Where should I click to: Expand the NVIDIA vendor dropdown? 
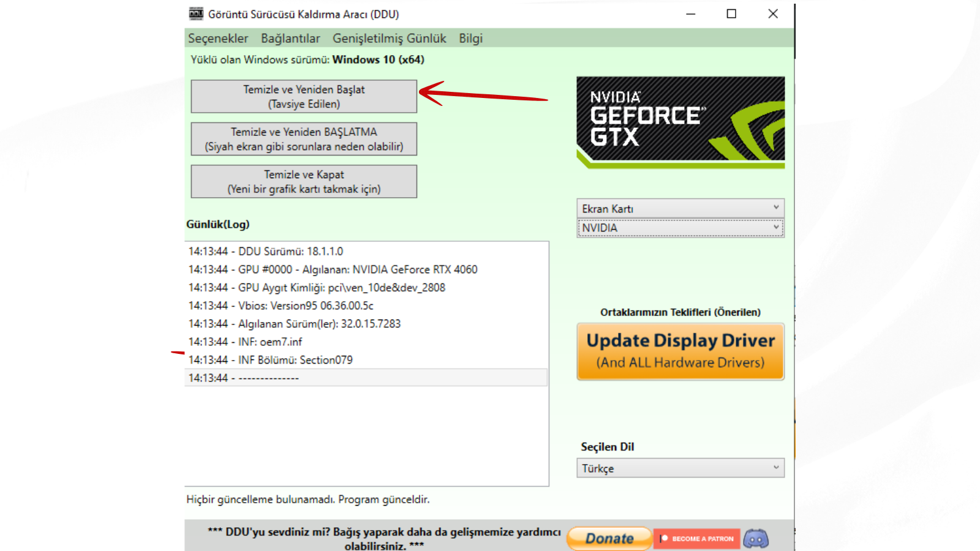click(x=680, y=228)
